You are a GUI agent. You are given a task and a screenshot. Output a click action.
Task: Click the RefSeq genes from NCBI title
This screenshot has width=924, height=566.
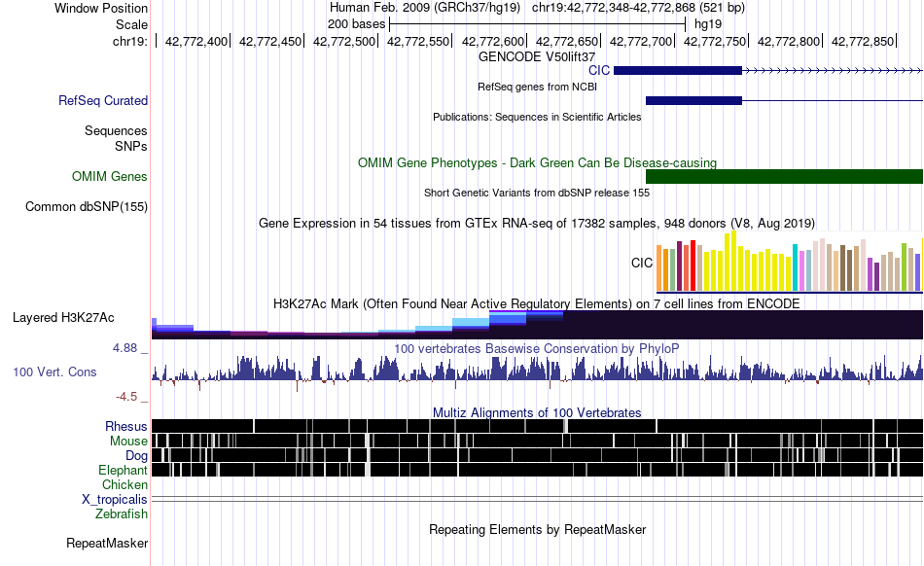click(x=537, y=88)
